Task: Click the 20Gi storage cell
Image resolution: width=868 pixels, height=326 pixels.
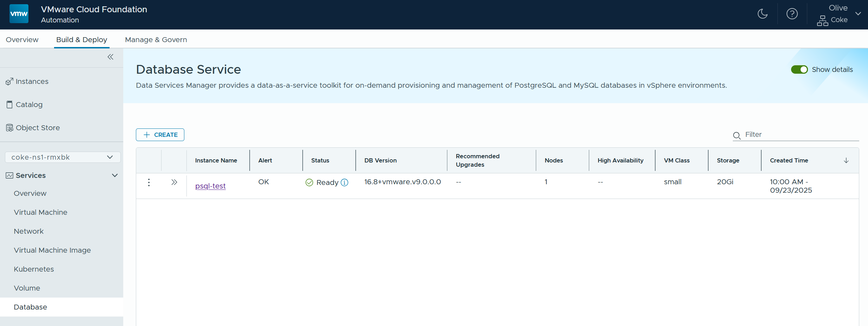Action: pos(725,182)
